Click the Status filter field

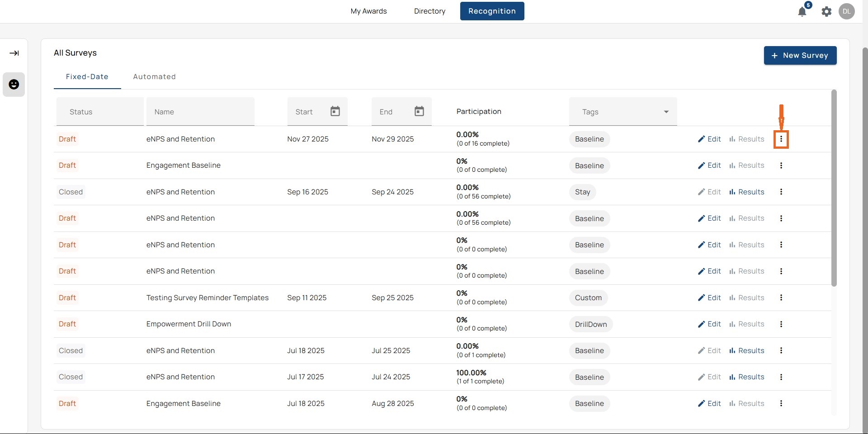(x=100, y=112)
